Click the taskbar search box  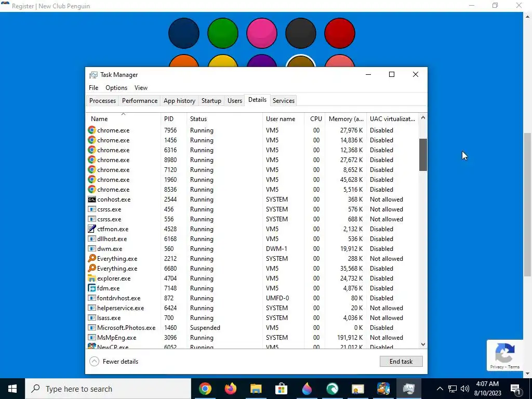click(108, 389)
